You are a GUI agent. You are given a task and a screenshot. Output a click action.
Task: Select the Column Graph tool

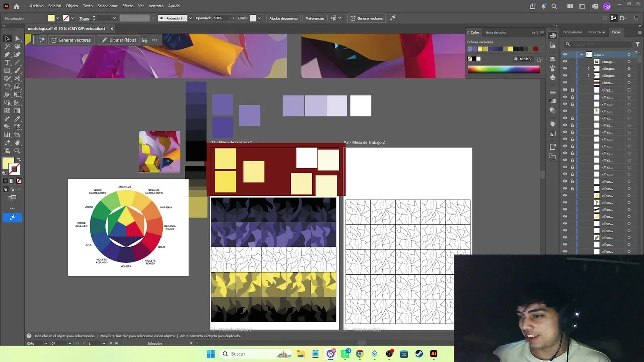pyautogui.click(x=7, y=135)
